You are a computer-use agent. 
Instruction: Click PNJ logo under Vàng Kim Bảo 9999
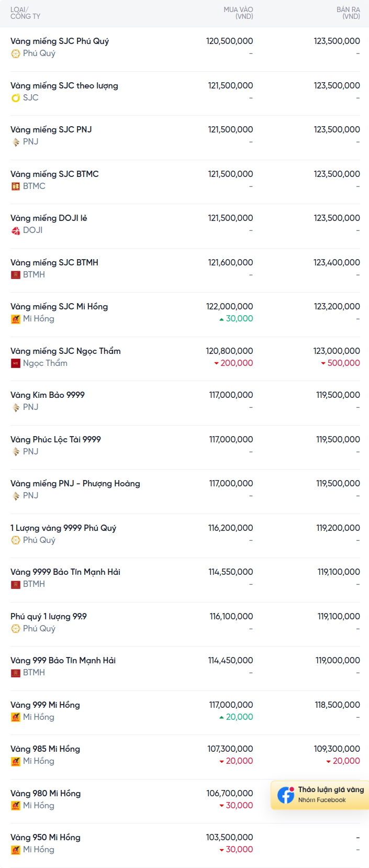point(16,407)
